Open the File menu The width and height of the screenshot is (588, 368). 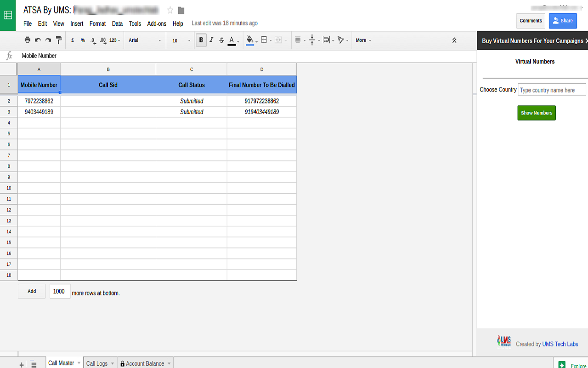[28, 23]
